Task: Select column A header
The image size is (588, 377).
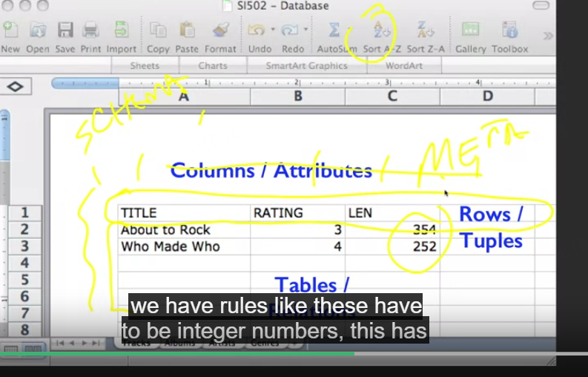Action: pyautogui.click(x=184, y=96)
